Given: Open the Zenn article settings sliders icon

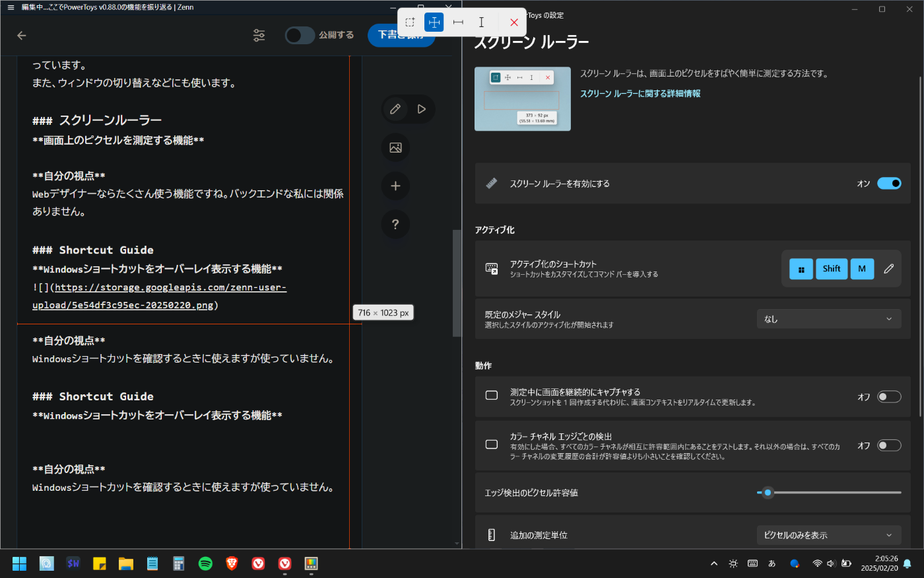Looking at the screenshot, I should coord(259,36).
